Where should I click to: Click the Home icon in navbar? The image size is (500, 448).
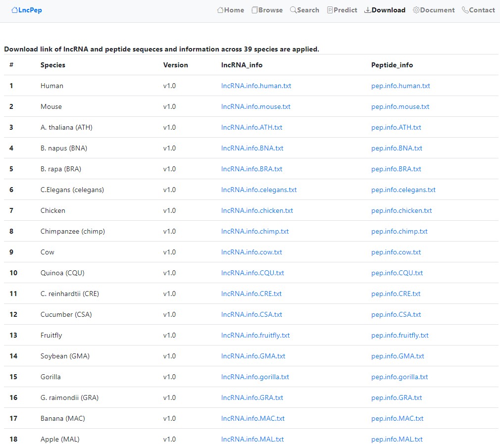[x=220, y=10]
